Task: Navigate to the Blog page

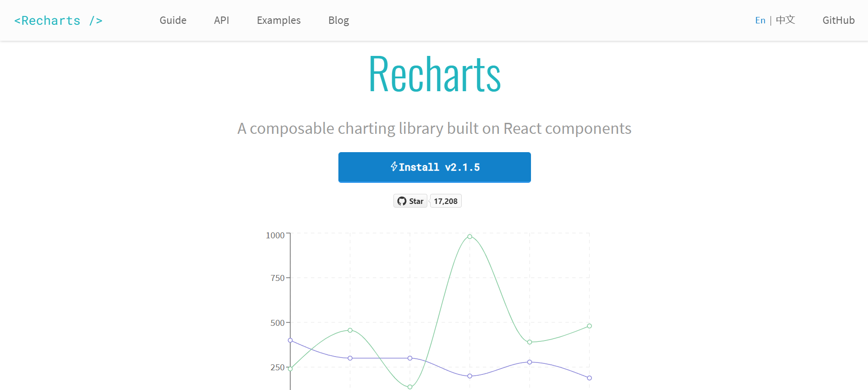Action: click(338, 21)
